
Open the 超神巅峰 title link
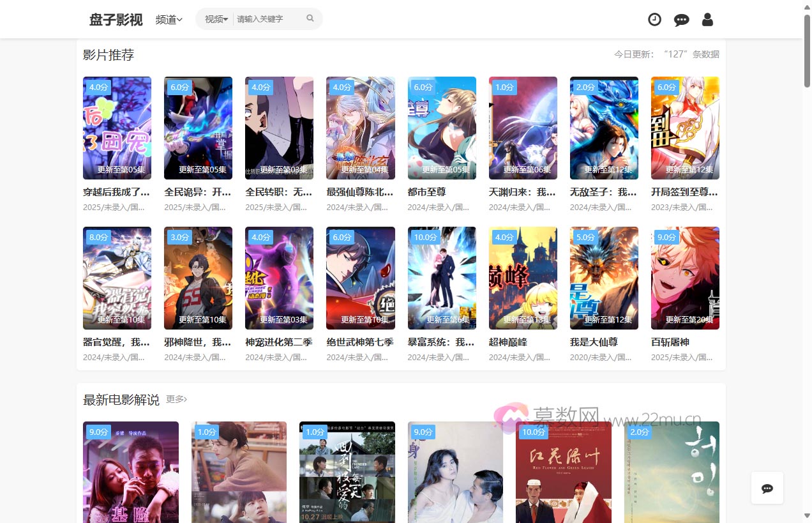tap(507, 342)
